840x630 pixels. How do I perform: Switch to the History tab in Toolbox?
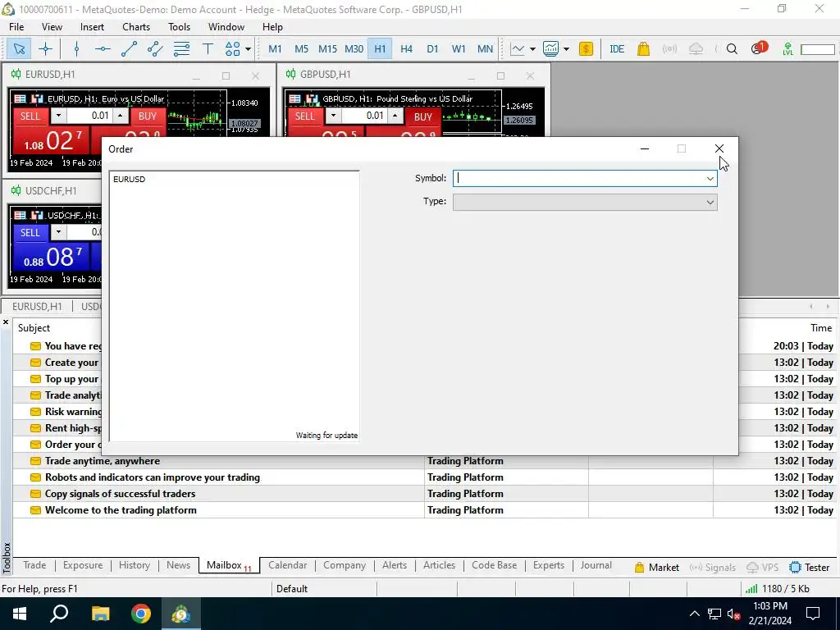pos(135,565)
